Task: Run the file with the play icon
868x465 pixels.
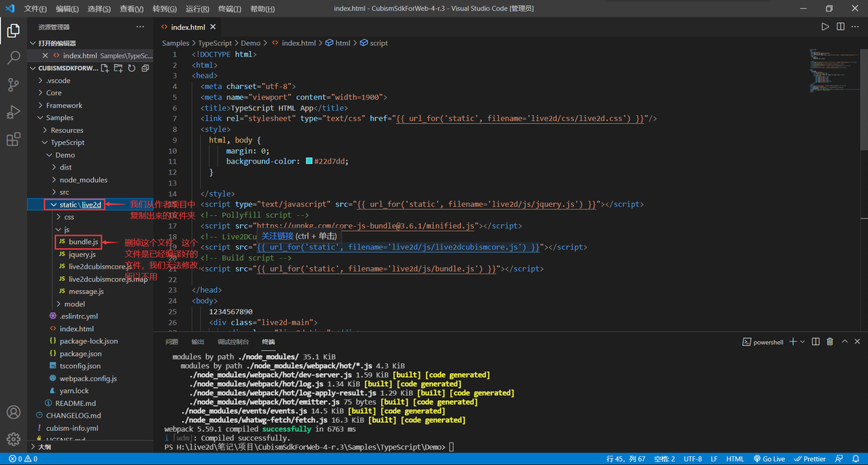Action: tap(825, 26)
